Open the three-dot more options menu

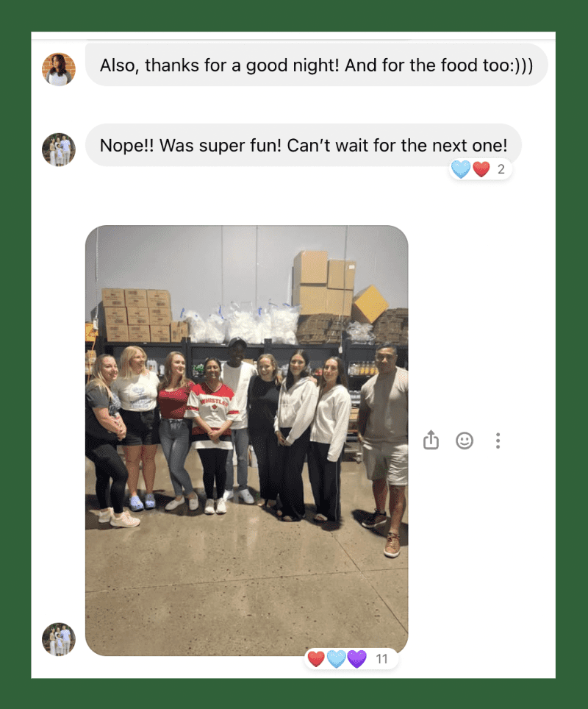(x=498, y=441)
